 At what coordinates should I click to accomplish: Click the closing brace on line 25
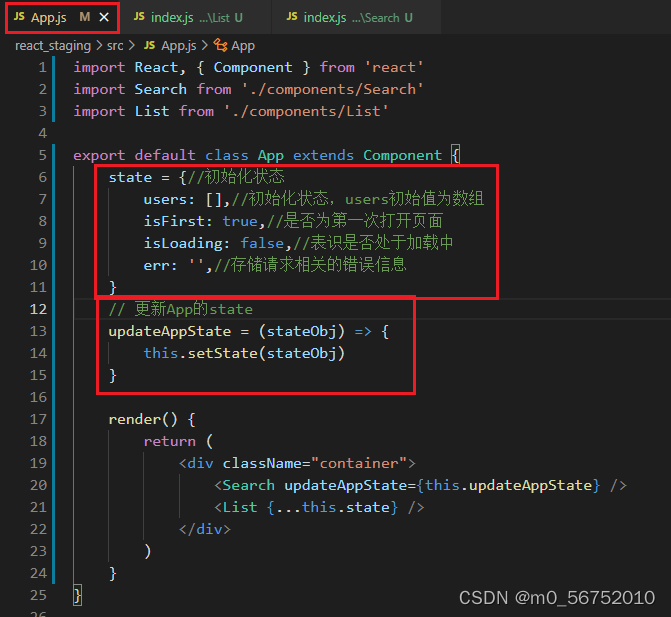coord(77,595)
